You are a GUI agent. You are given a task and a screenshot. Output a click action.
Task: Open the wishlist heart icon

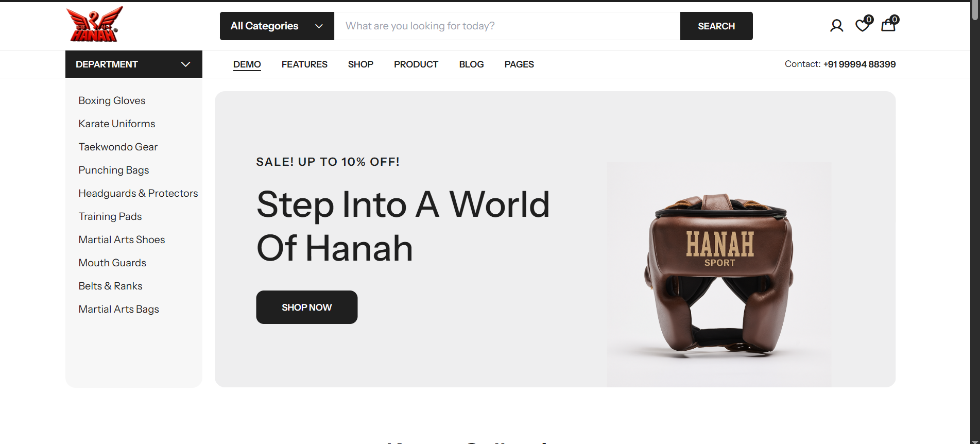point(863,25)
